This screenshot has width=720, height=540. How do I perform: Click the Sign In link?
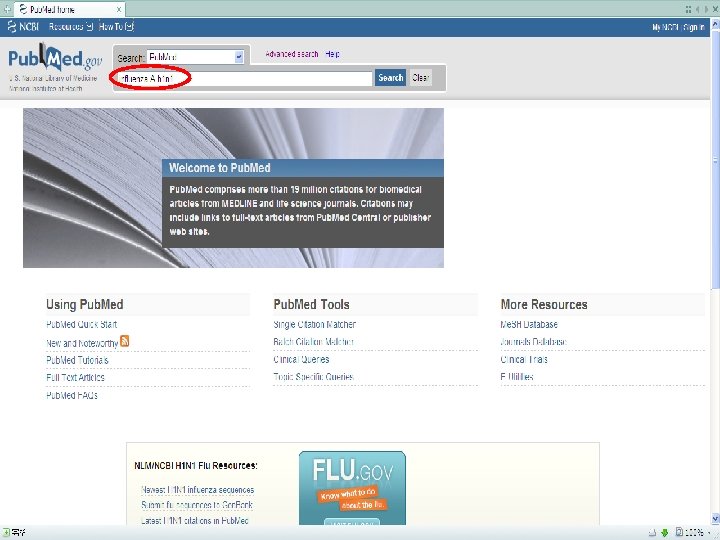[x=694, y=28]
